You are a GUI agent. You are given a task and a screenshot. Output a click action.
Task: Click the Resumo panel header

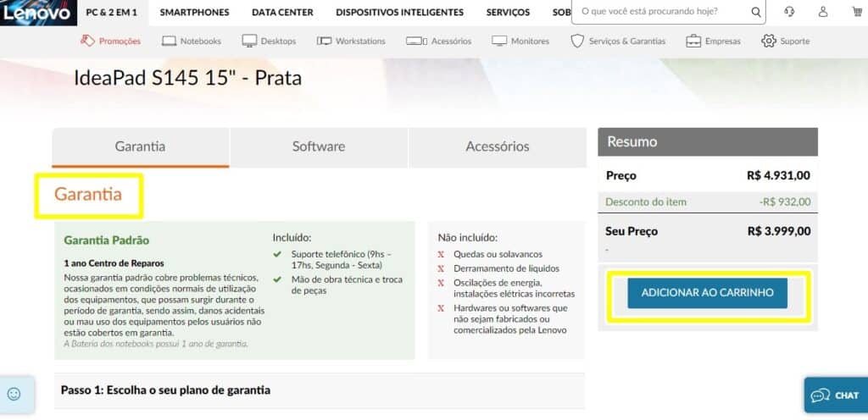point(708,141)
